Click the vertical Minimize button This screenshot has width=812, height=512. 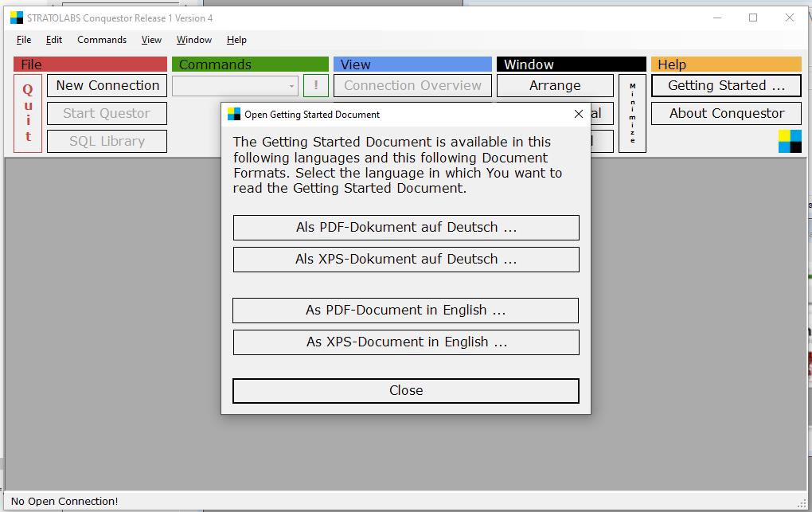click(x=632, y=114)
